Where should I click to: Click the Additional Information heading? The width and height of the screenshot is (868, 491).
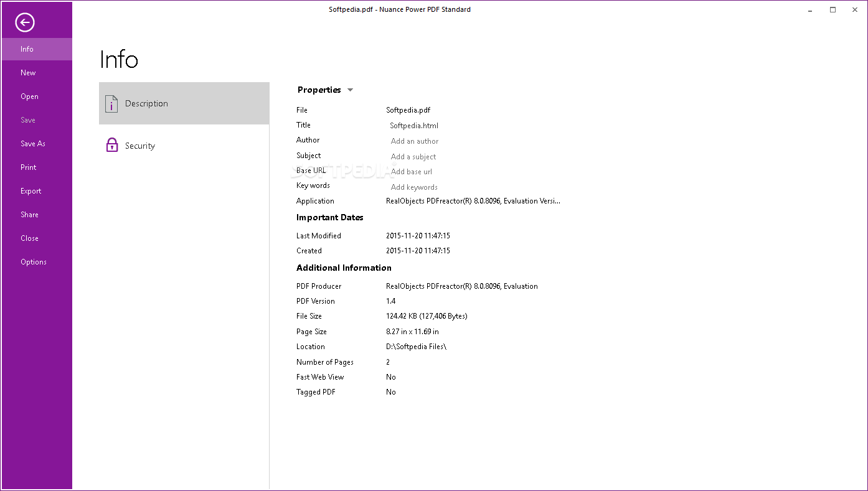344,268
